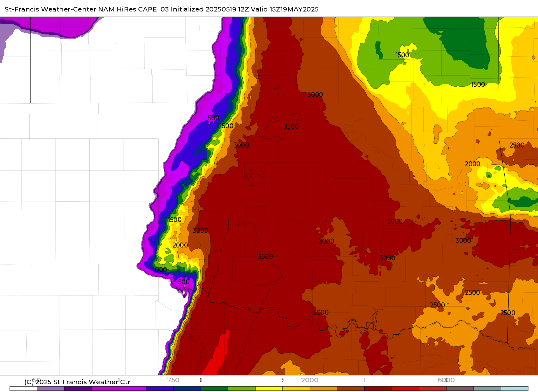The width and height of the screenshot is (538, 392).
Task: Select the 750 tick label above color bar
Action: coord(173,380)
